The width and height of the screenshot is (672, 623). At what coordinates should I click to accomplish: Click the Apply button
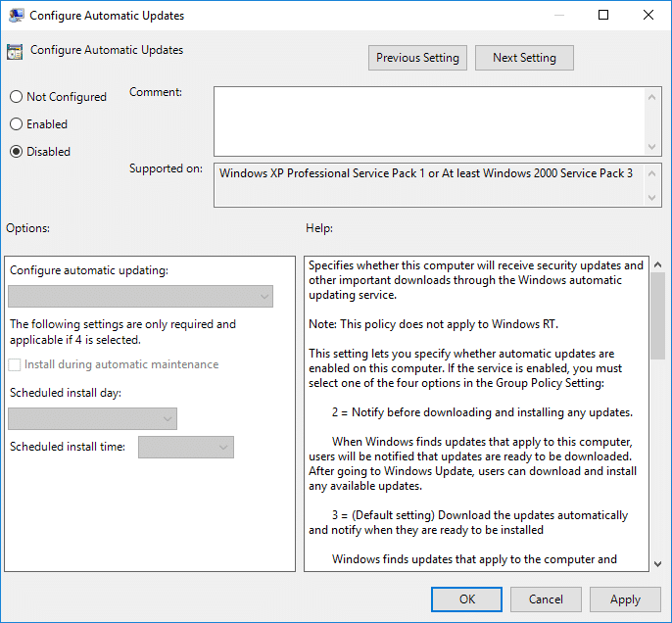point(625,599)
